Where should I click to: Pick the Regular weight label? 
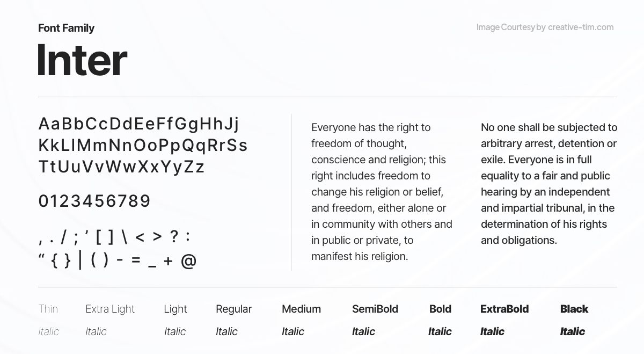tap(233, 309)
